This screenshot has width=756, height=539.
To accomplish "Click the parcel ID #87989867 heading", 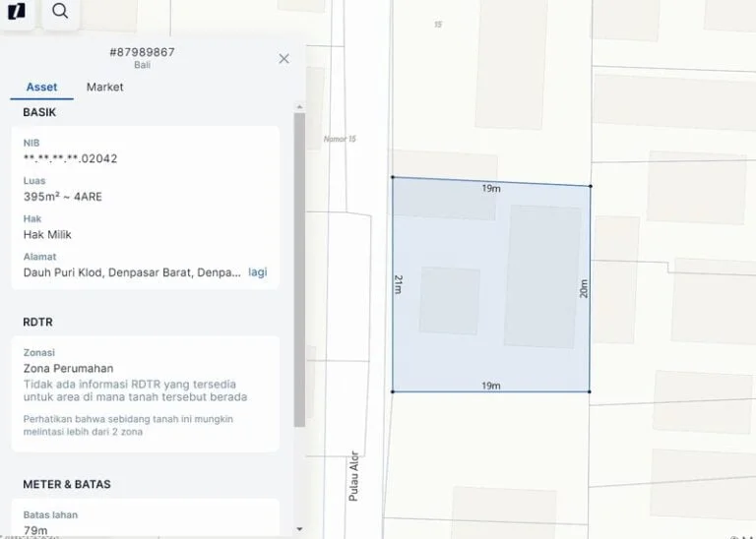I will coord(142,52).
